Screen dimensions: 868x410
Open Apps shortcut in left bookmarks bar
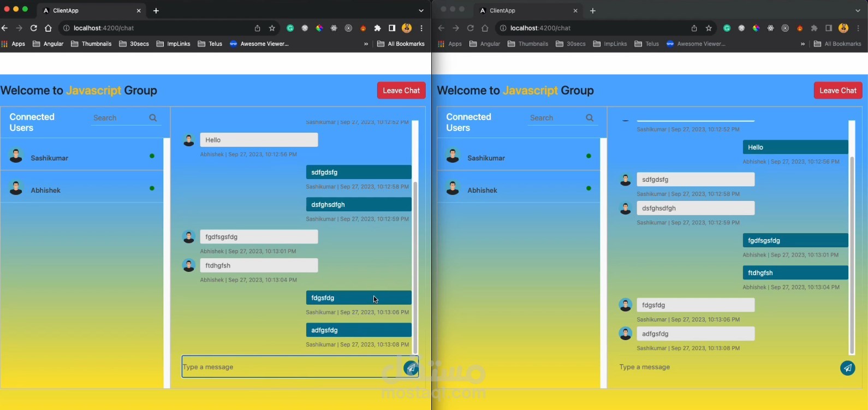[13, 44]
